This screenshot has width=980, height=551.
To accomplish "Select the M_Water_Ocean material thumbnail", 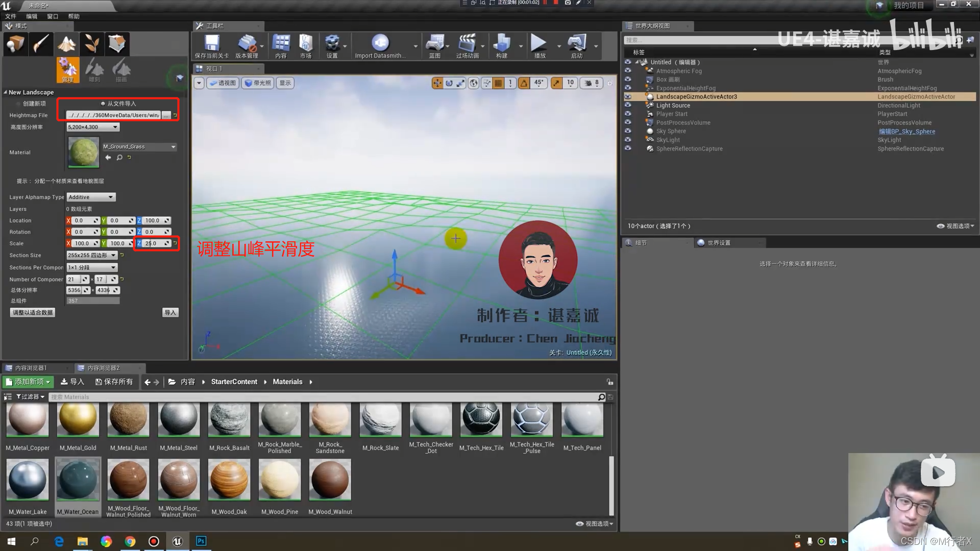I will pos(78,480).
